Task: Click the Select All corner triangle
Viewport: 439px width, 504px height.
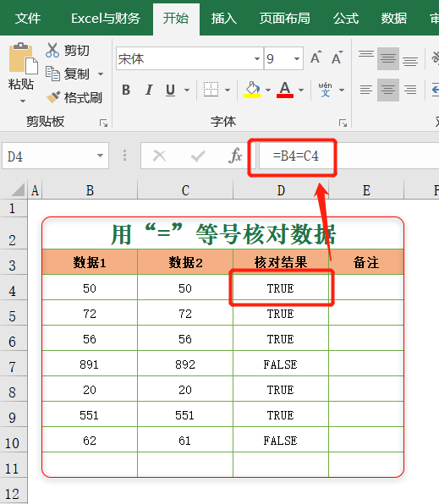Action: (x=18, y=189)
